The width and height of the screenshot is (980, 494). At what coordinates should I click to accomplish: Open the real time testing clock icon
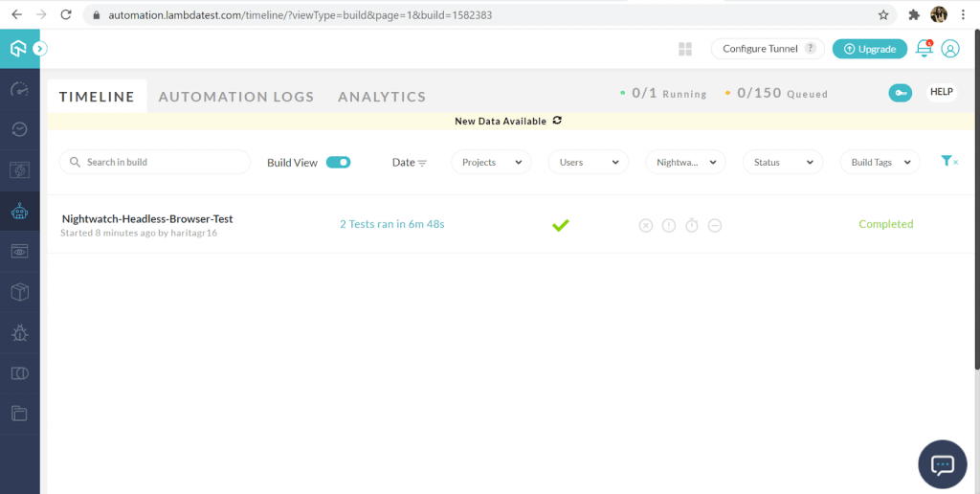20,129
